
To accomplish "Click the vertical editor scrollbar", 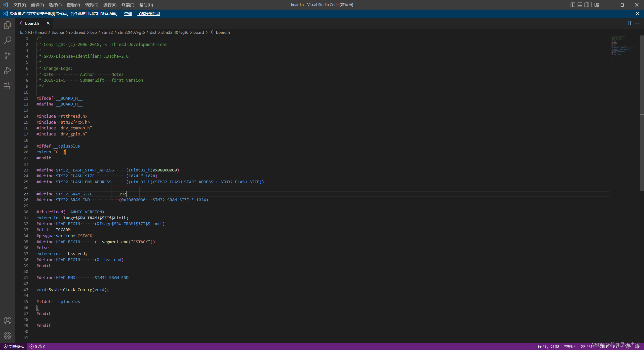I will 642,113.
